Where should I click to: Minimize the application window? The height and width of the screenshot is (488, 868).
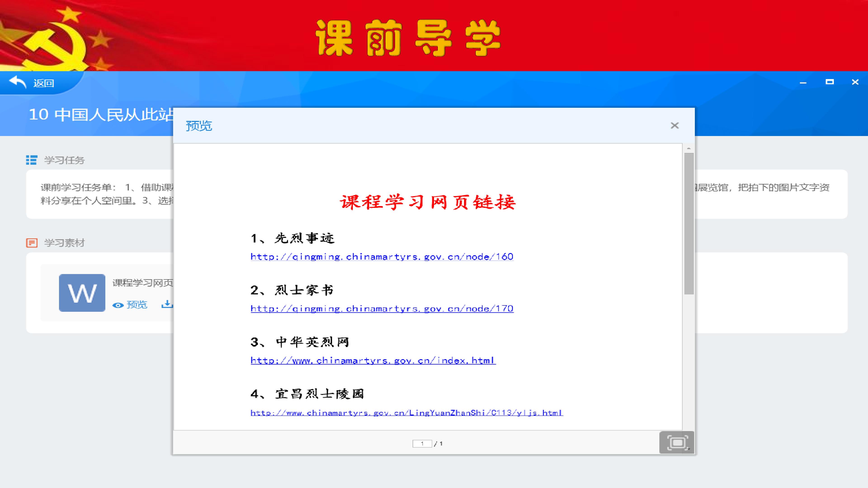coord(803,82)
